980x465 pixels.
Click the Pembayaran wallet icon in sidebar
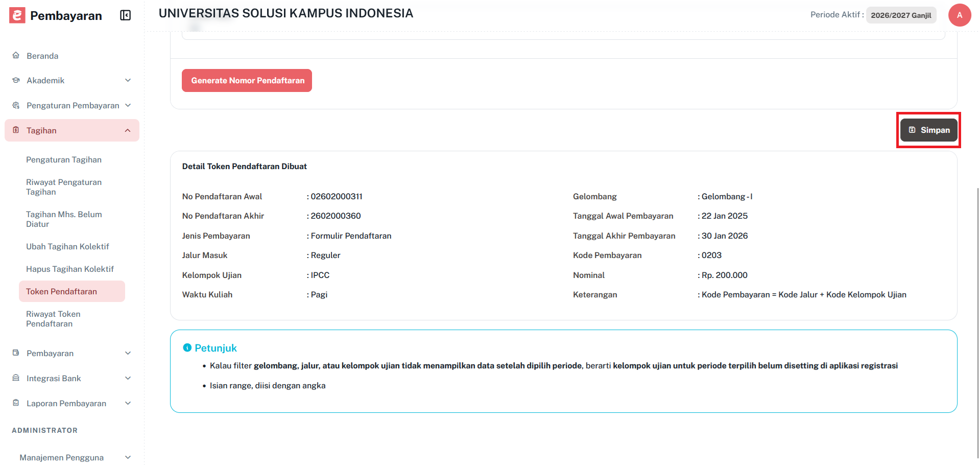(x=16, y=353)
